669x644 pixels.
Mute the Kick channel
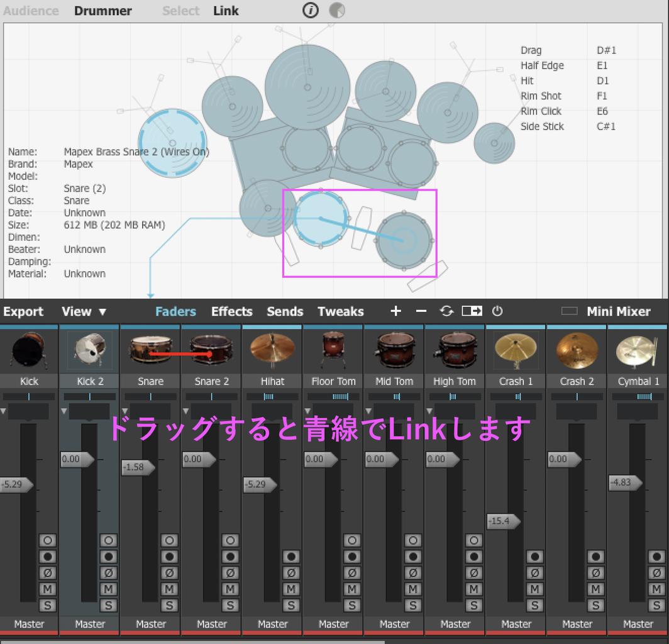47,589
